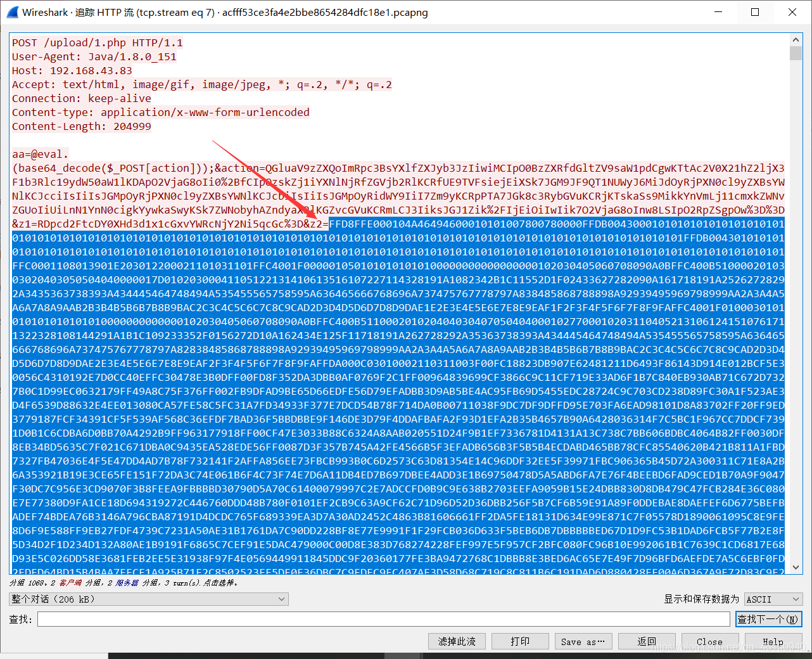This screenshot has width=812, height=659.
Task: Click the vertical scrollbar thumb
Action: point(796,53)
